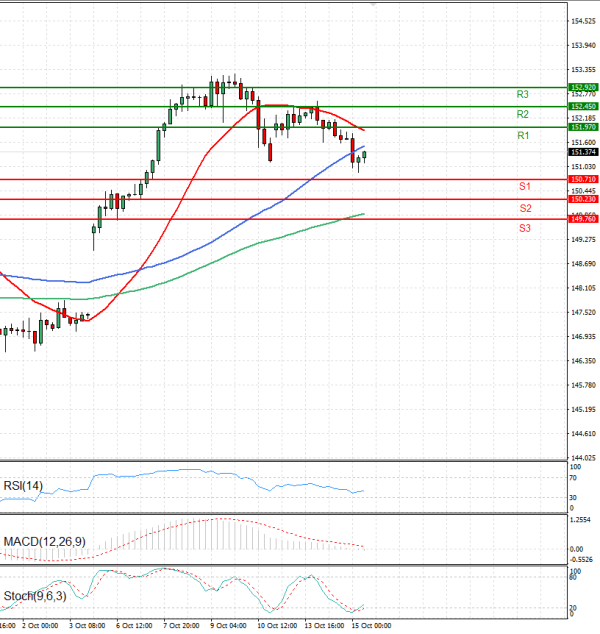
Task: Select the 150.710 red price tag
Action: (583, 179)
